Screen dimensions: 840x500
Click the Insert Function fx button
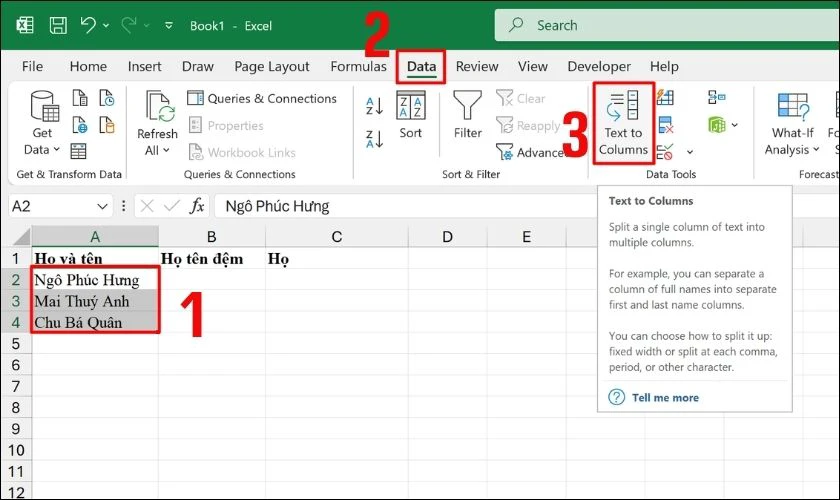point(197,206)
